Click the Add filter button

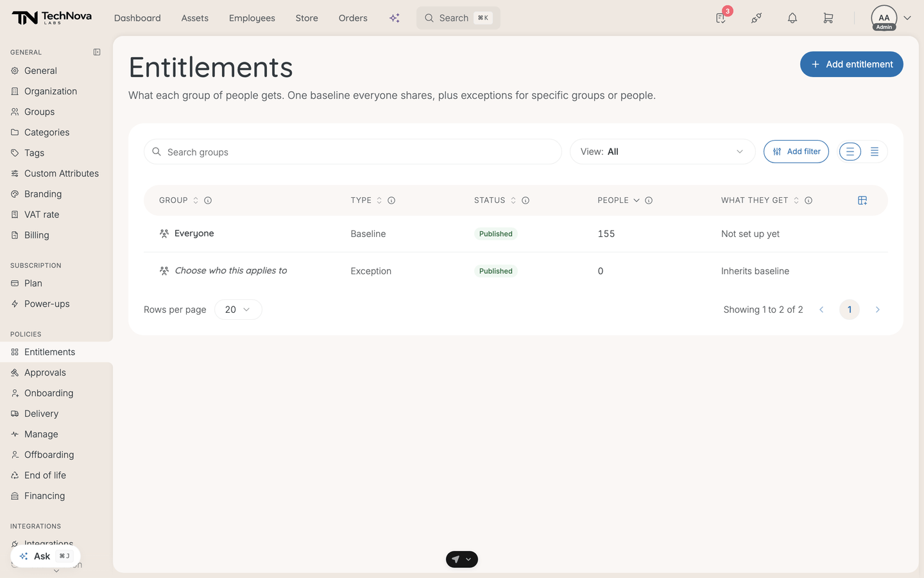pos(796,152)
